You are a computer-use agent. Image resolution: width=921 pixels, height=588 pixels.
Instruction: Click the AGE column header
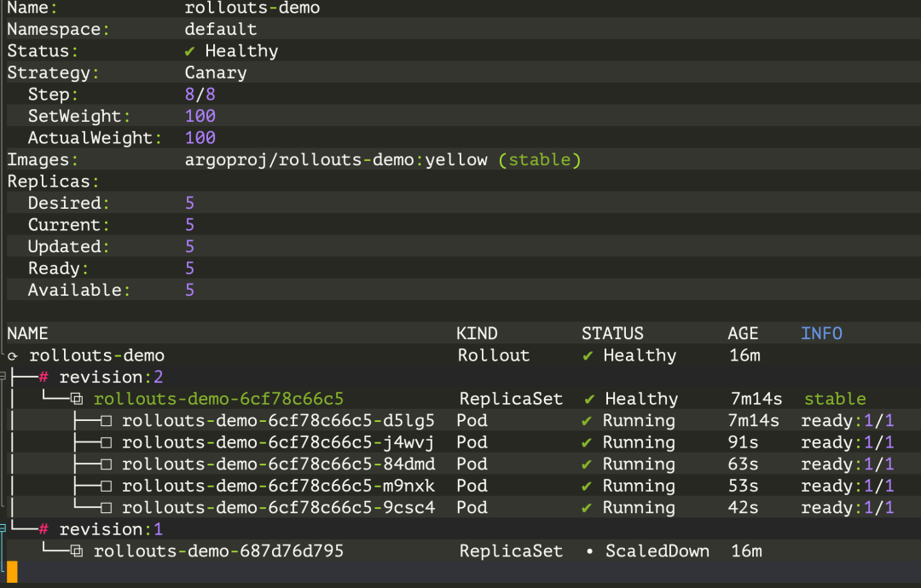click(743, 333)
